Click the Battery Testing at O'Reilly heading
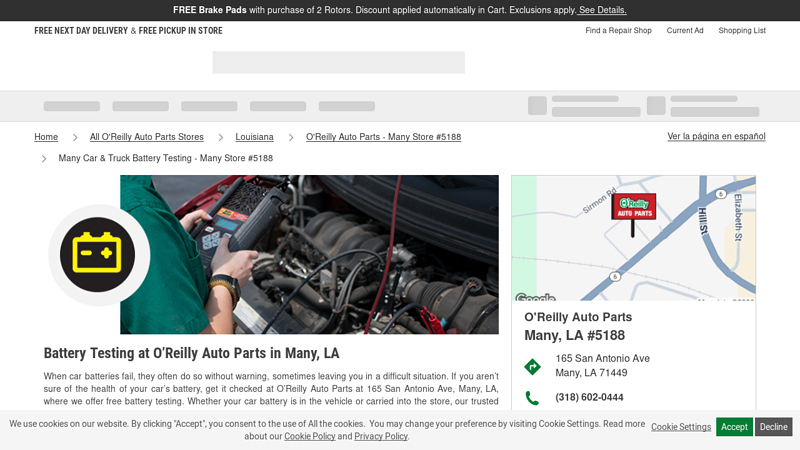 pyautogui.click(x=191, y=353)
